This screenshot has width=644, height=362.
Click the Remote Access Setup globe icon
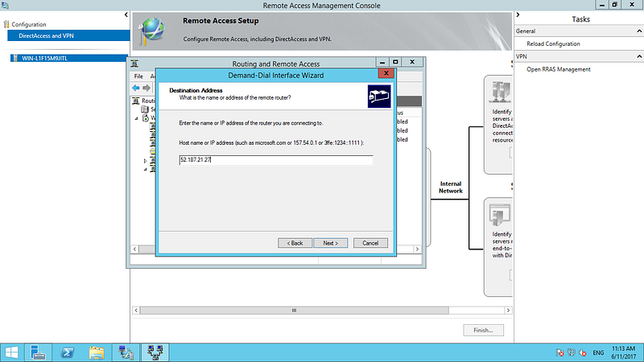151,31
